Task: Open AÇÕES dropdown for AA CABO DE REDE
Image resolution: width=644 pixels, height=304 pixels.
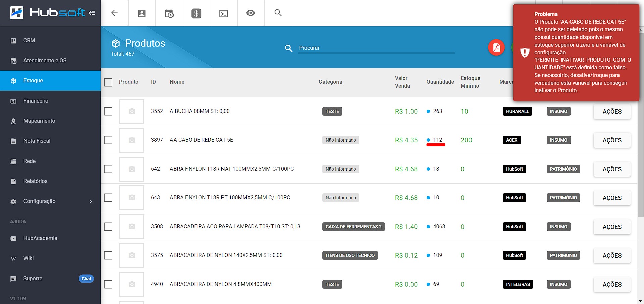Action: 612,140
